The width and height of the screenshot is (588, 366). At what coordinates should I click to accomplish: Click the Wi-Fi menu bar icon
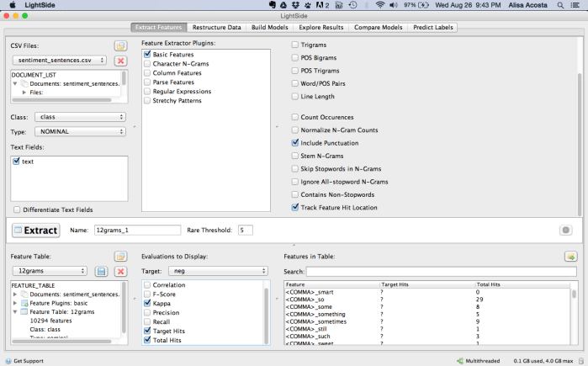point(380,5)
